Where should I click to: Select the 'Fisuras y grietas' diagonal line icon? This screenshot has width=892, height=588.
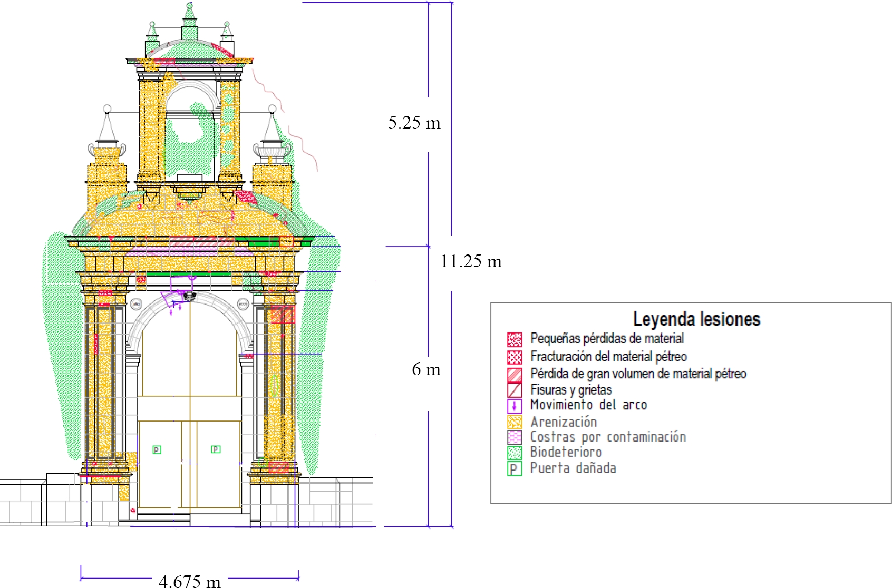(515, 390)
